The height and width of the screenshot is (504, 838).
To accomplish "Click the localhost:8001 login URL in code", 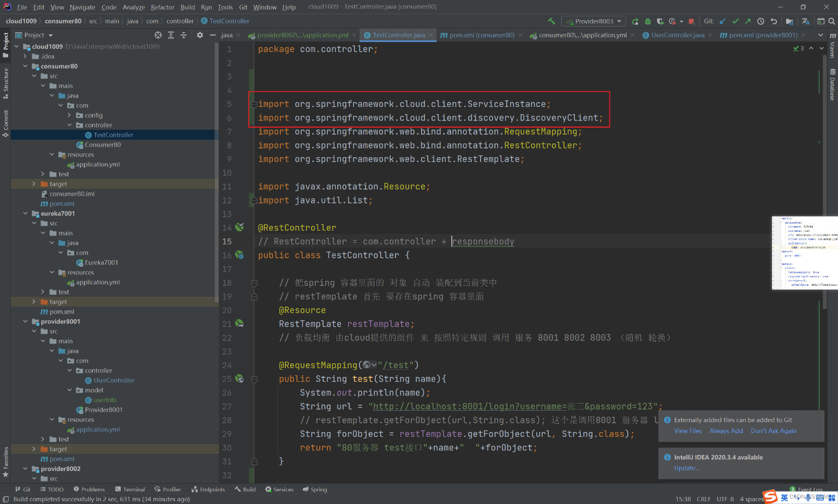I will pyautogui.click(x=513, y=406).
